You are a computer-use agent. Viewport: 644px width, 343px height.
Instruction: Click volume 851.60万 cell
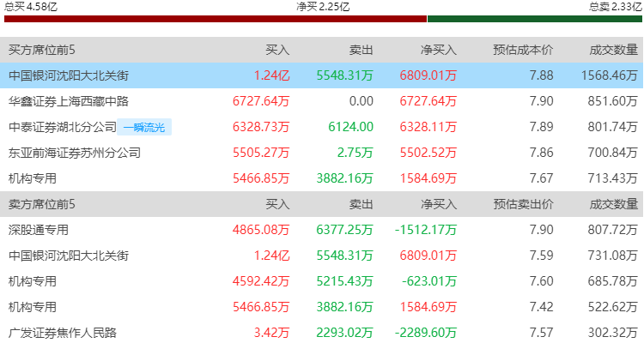(x=613, y=101)
